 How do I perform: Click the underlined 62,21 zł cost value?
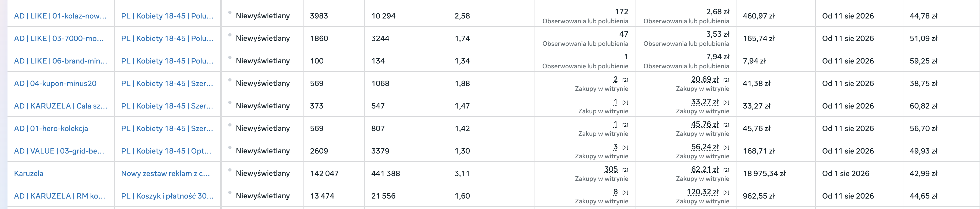pos(705,169)
